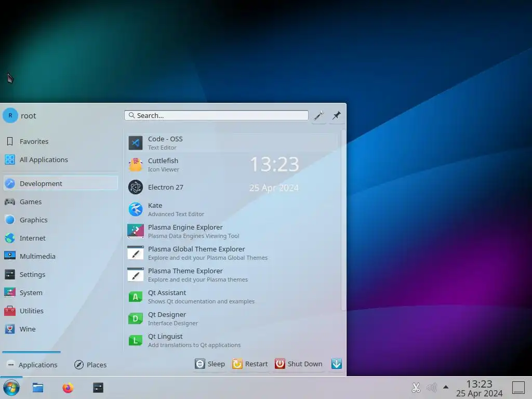Click the Restart button
This screenshot has width=532, height=399.
coord(250,364)
